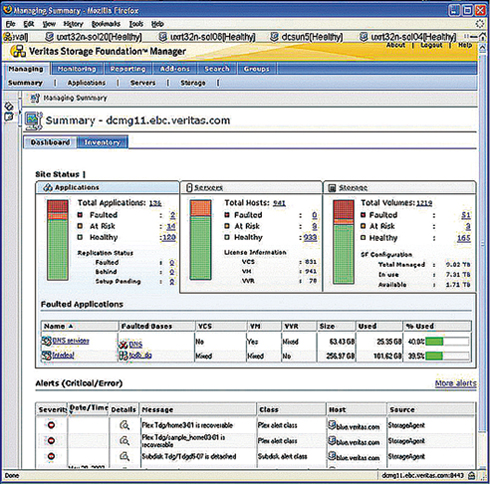This screenshot has height=484, width=490.
Task: Open the Storage panel title link
Action: (x=353, y=188)
